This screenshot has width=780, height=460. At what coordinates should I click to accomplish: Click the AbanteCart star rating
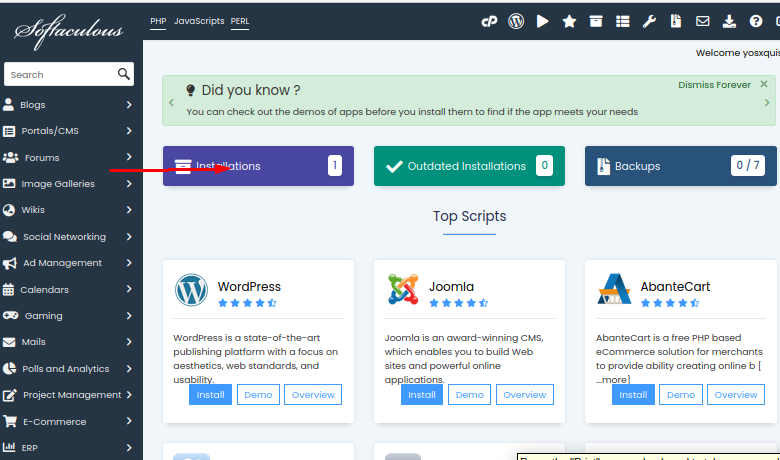[670, 303]
